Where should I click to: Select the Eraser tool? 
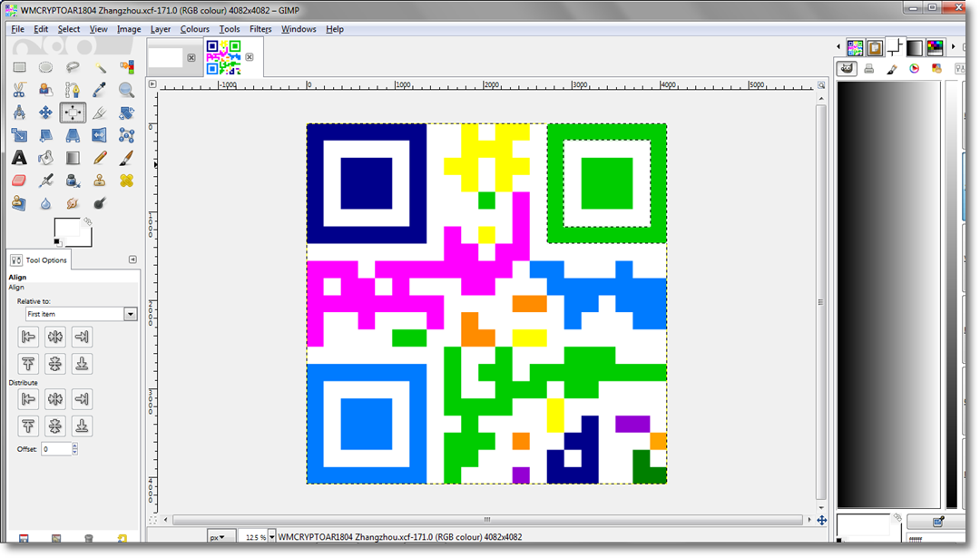point(19,181)
